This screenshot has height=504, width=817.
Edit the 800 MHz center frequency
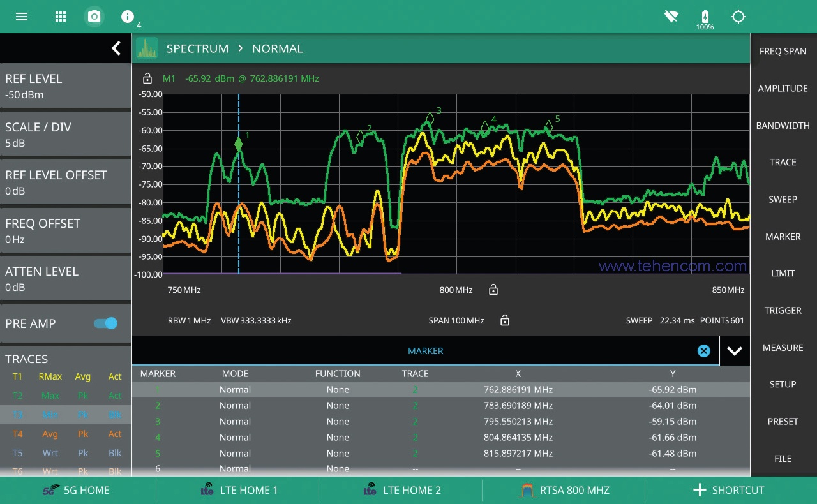pyautogui.click(x=456, y=290)
